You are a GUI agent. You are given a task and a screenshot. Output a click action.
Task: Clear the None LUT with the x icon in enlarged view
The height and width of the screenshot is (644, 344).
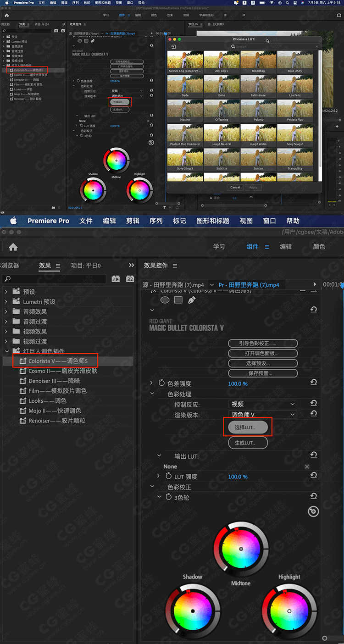pyautogui.click(x=307, y=466)
